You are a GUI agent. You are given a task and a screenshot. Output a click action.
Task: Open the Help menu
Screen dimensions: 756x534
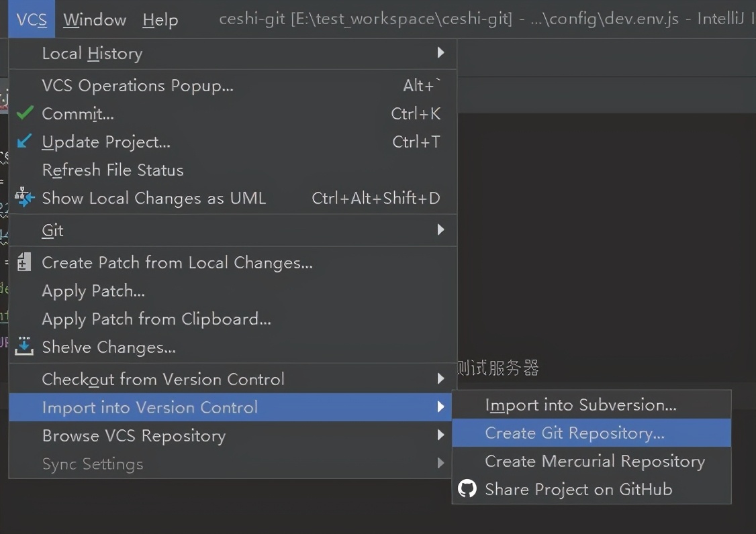[x=160, y=19]
